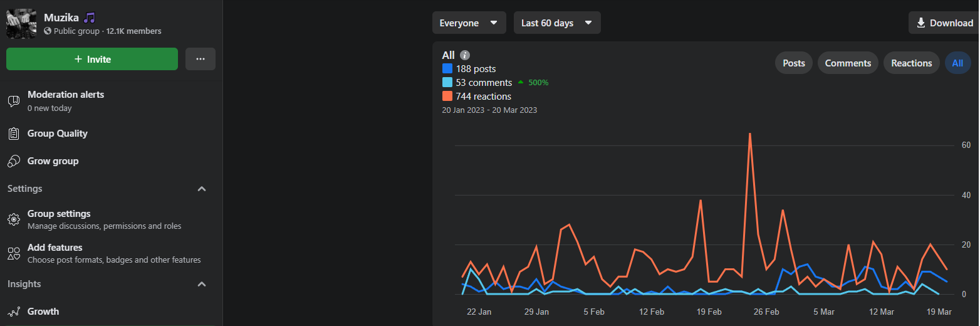
Task: Toggle the Comments chart filter
Action: 848,63
